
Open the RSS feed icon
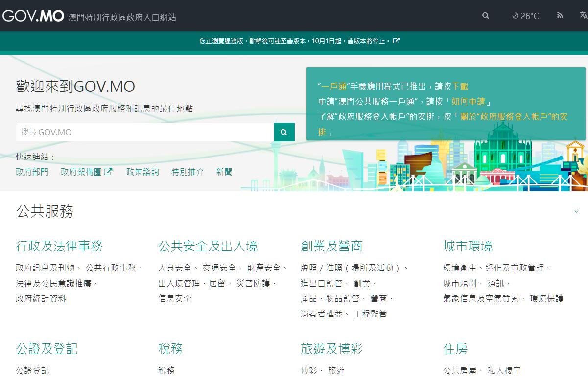click(560, 16)
